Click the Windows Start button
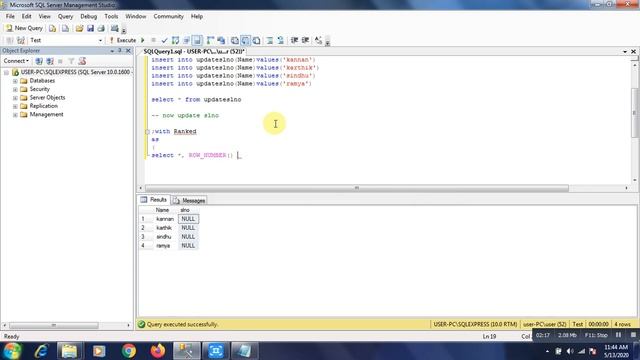This screenshot has height=360, width=640. coord(12,351)
